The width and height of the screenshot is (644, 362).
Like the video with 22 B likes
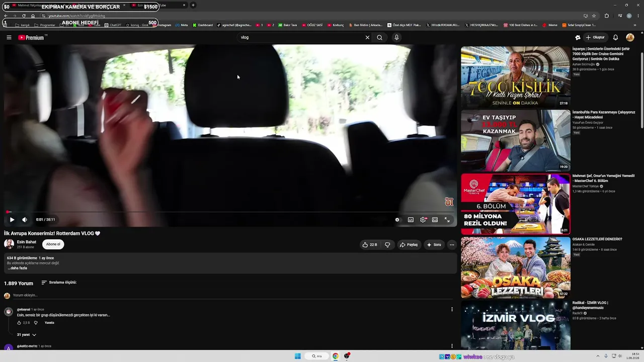coord(369,245)
